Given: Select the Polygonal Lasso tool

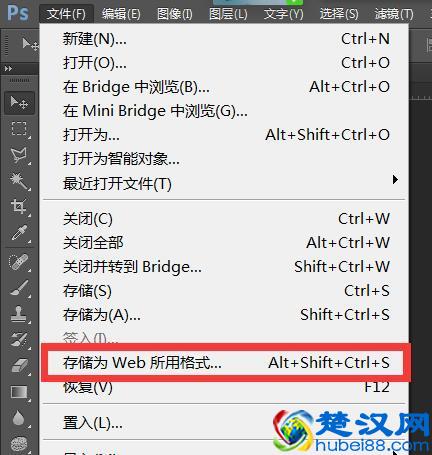Looking at the screenshot, I should tap(19, 155).
